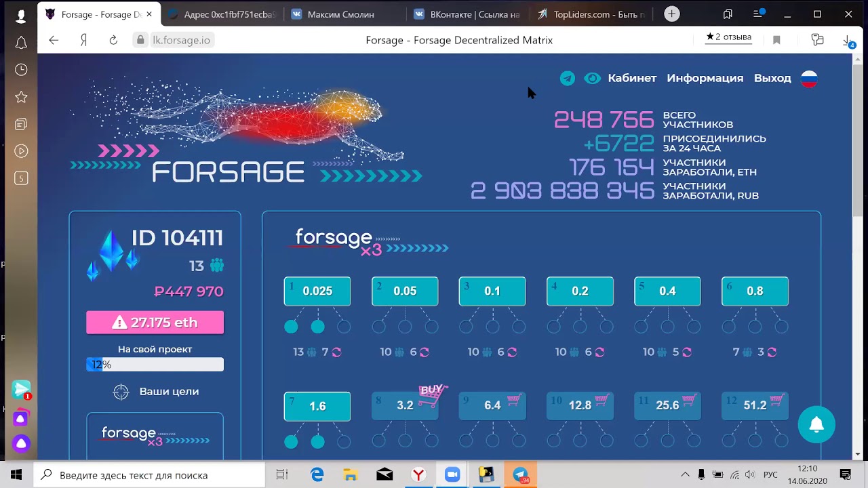Image resolution: width=868 pixels, height=488 pixels.
Task: Select x3 level 7 slot 1.6
Action: point(317,407)
